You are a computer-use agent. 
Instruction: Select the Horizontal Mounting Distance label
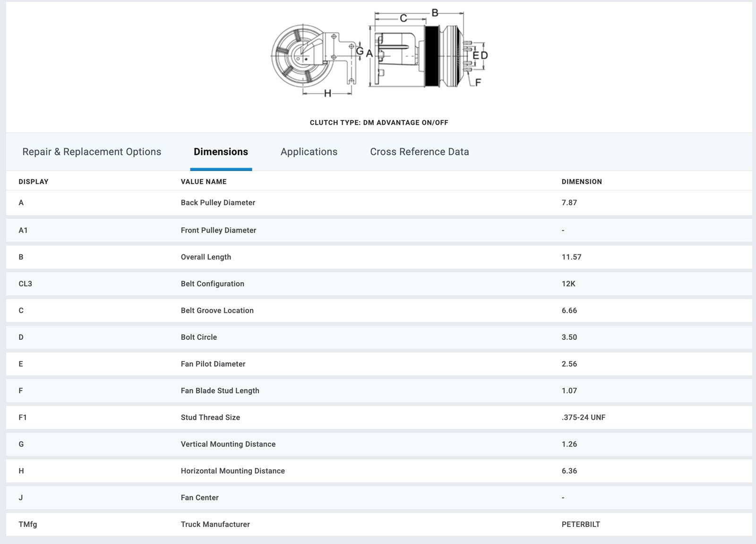[233, 471]
